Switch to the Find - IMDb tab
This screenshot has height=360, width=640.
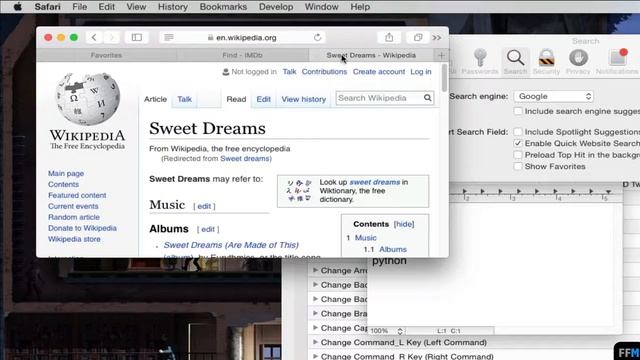coord(242,55)
